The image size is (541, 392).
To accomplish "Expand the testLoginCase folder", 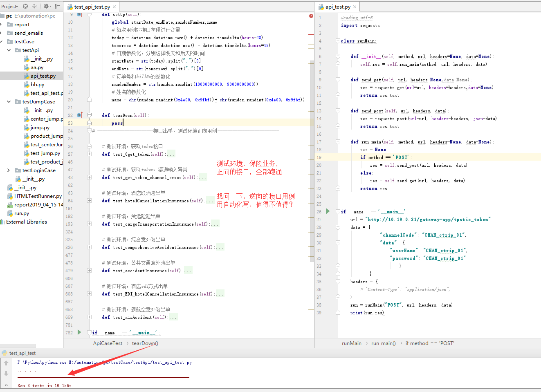I will tap(9, 170).
